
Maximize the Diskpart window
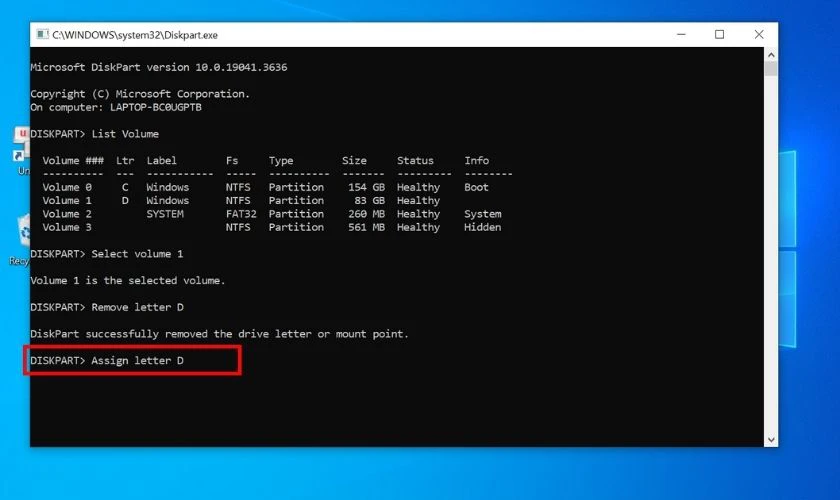point(719,34)
